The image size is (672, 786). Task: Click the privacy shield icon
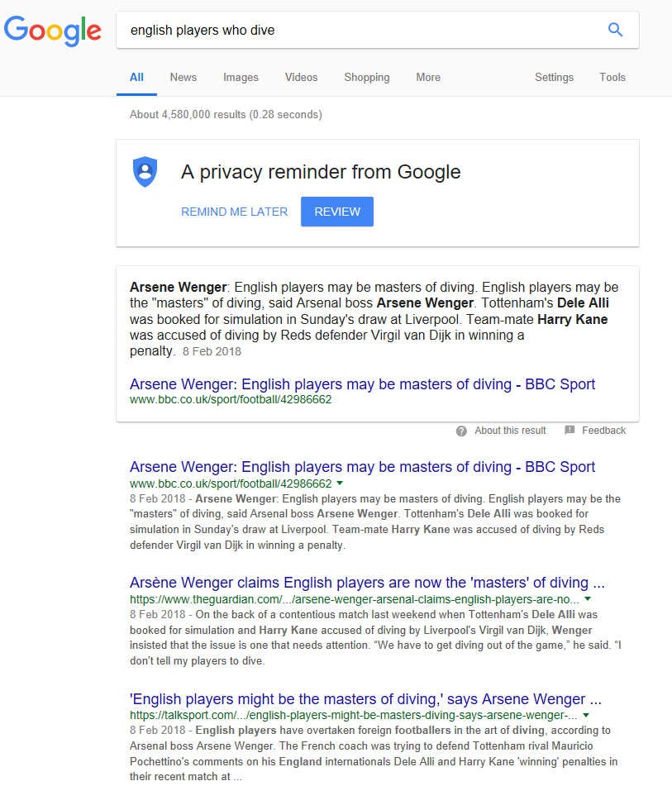145,172
